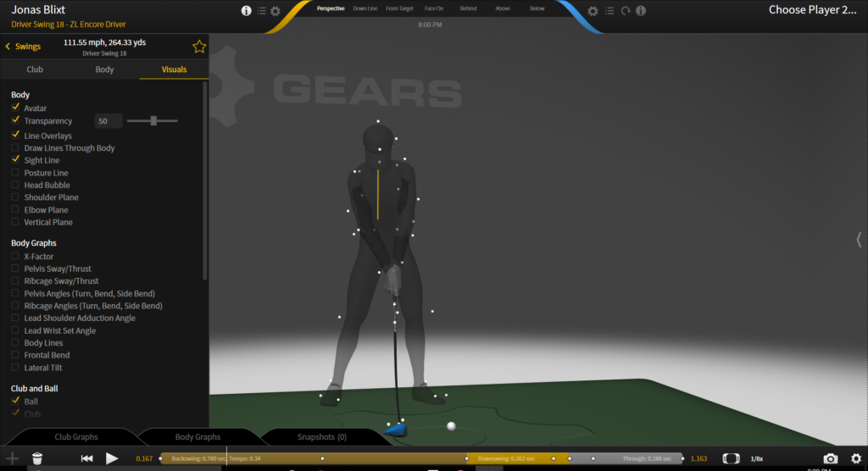
Task: Open playback settings gear at bottom right
Action: (x=856, y=458)
